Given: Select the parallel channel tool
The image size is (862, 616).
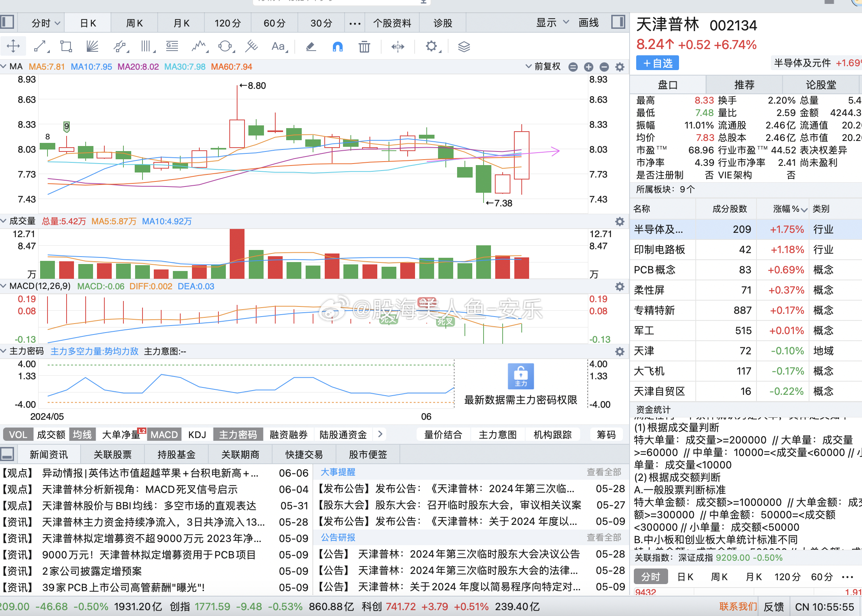Looking at the screenshot, I should (x=121, y=46).
